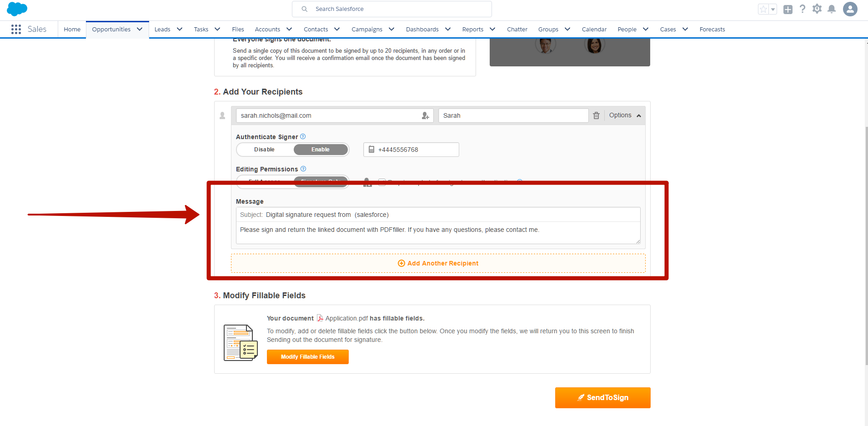Click the message Subject field
Viewport: 868px width, 426px height.
click(438, 215)
